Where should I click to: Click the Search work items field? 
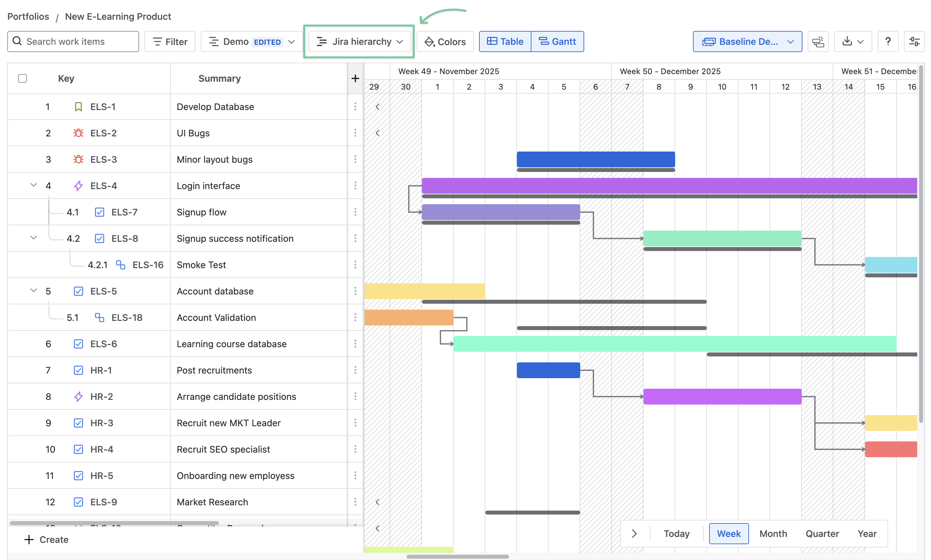tap(73, 42)
